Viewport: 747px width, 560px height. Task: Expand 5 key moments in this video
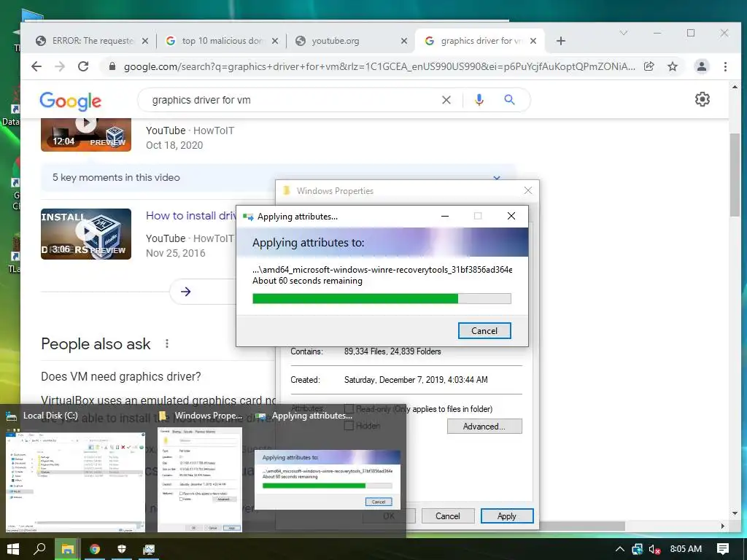[x=497, y=178]
